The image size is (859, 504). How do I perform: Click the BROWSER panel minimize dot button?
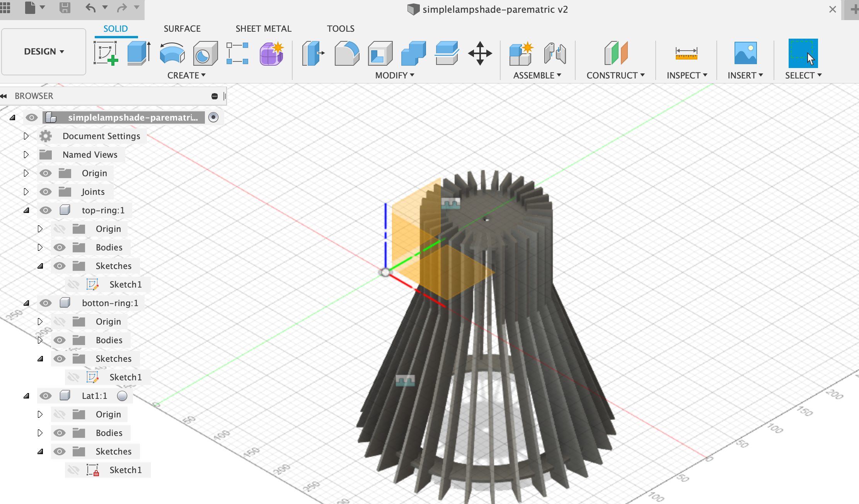[215, 96]
